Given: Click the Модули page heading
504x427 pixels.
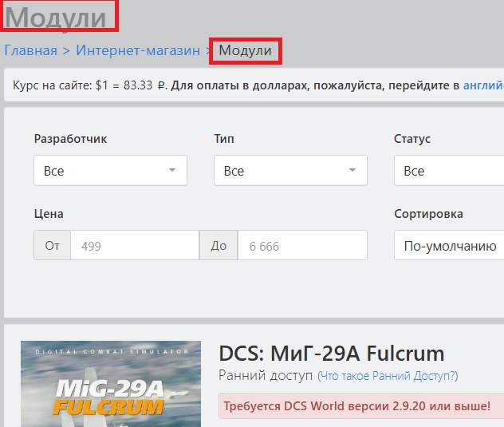Looking at the screenshot, I should click(56, 17).
